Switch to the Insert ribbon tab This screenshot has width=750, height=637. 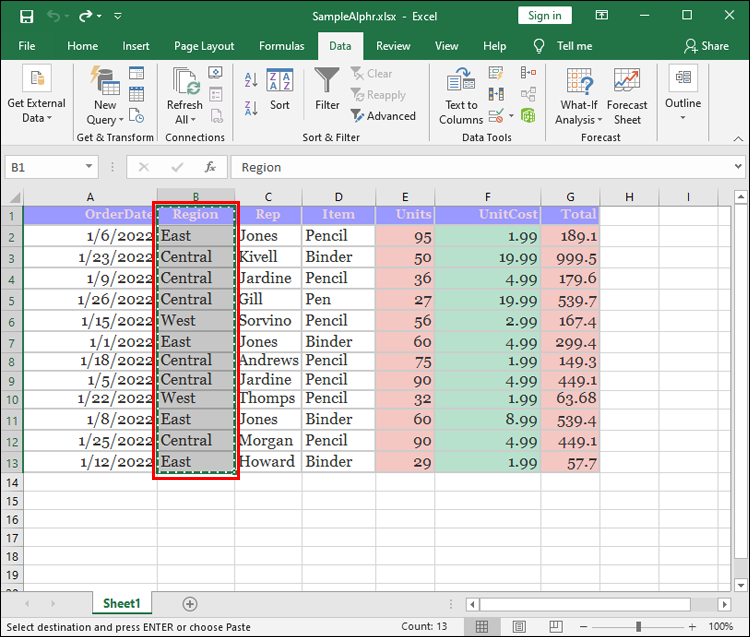136,46
